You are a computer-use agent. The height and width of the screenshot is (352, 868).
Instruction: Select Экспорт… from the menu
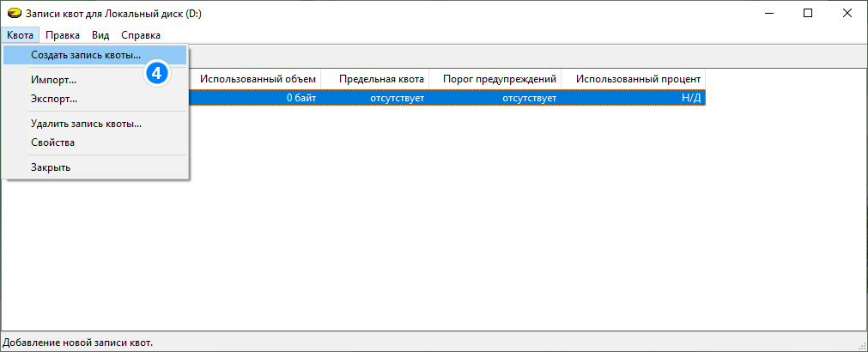(x=94, y=100)
